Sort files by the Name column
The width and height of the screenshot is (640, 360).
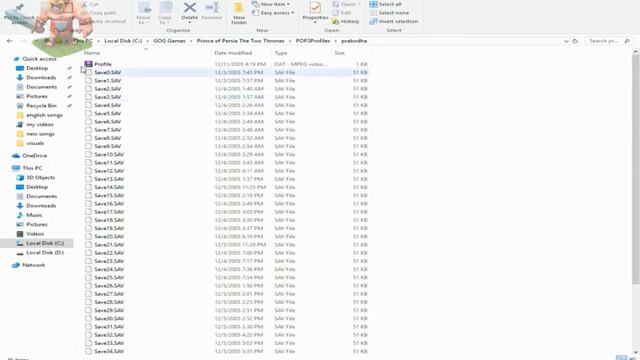92,53
